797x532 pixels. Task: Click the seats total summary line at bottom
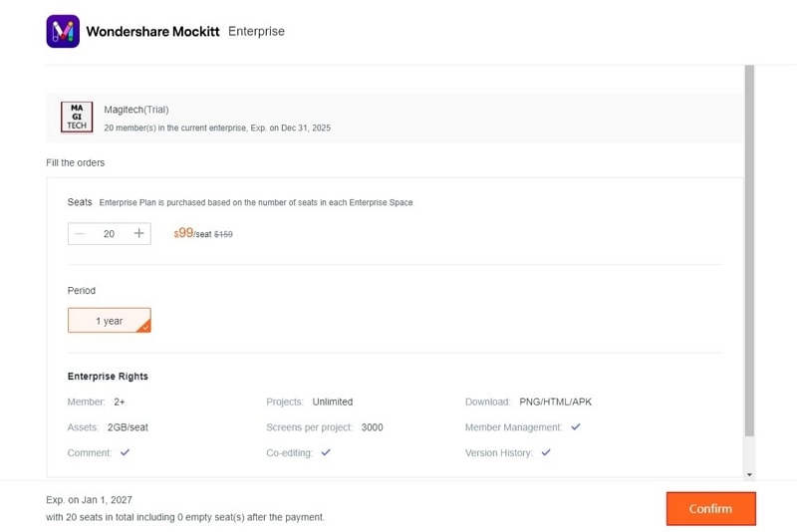pos(185,517)
